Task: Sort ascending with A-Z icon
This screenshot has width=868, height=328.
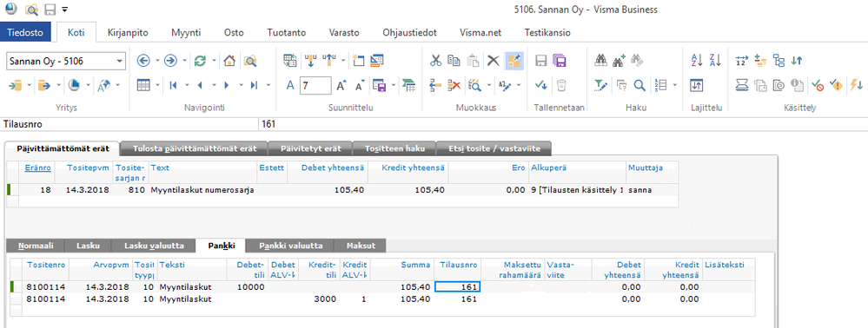Action: click(696, 60)
